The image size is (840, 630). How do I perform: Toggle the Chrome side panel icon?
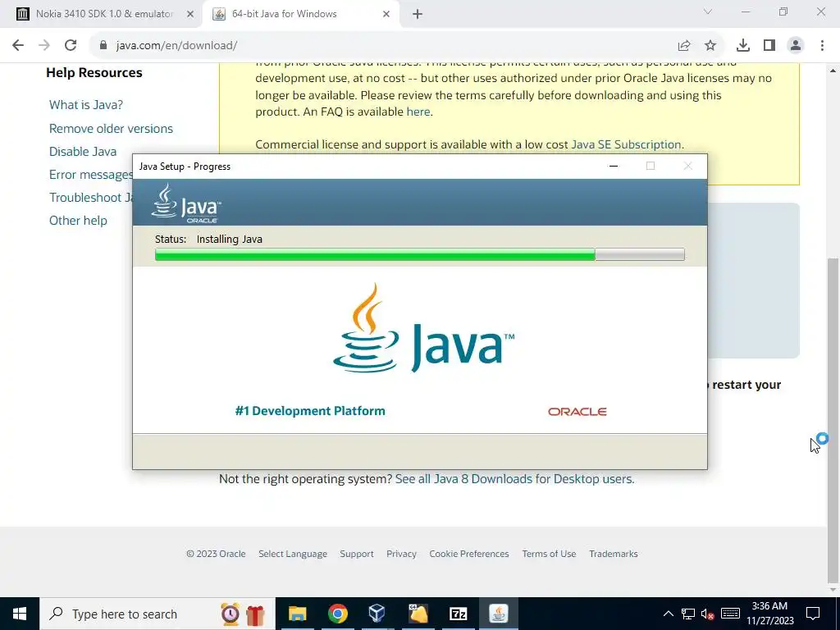coord(769,46)
